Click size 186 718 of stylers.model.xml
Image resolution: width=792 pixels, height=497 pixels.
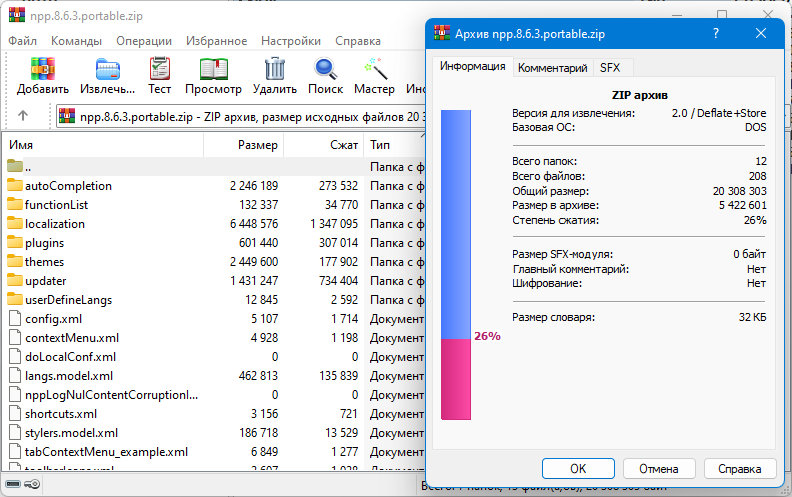259,433
